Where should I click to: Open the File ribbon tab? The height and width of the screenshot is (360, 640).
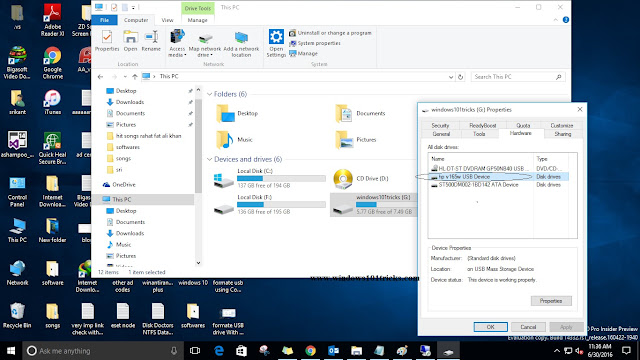pyautogui.click(x=104, y=20)
